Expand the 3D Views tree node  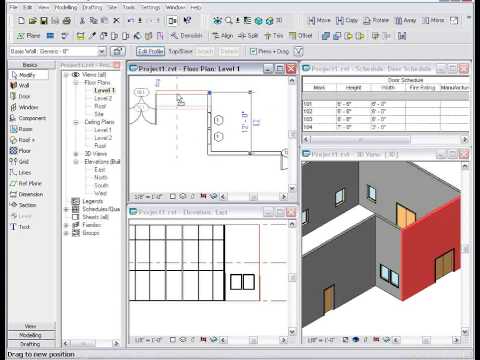point(76,154)
